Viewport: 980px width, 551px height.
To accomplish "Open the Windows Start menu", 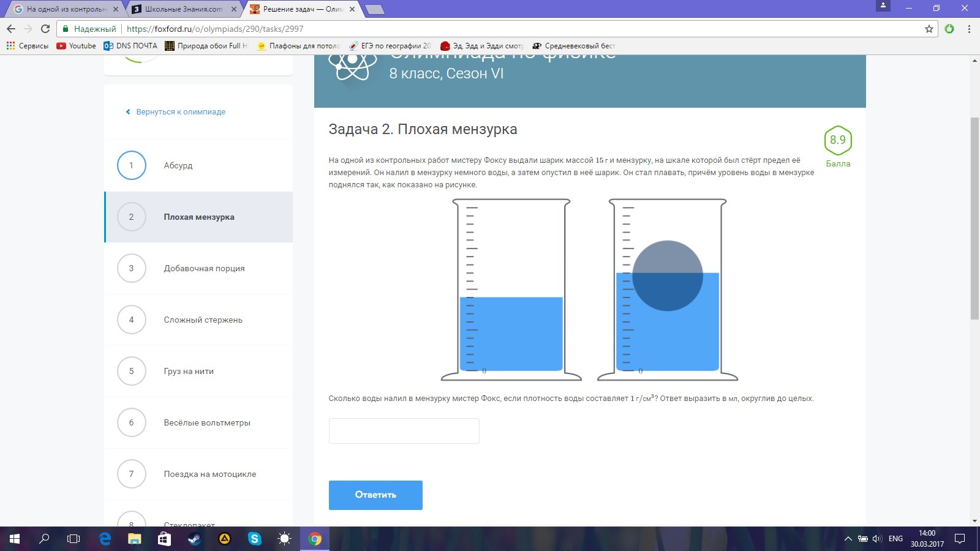I will point(15,539).
